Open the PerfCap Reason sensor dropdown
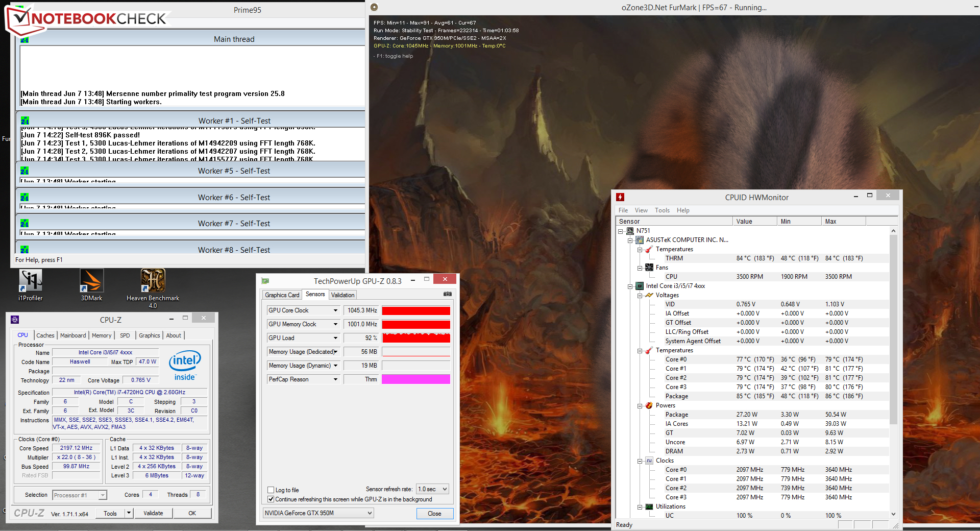This screenshot has height=531, width=980. pyautogui.click(x=335, y=379)
